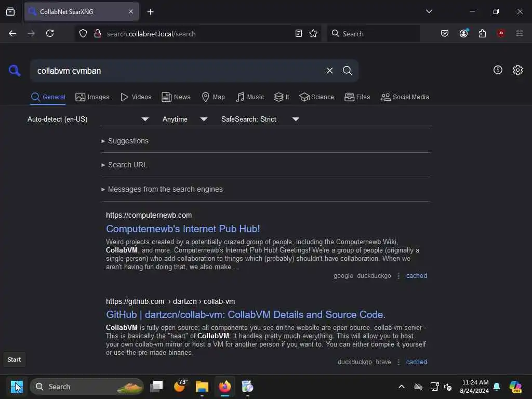
Task: Open options dots for GitHub result
Action: 398,362
